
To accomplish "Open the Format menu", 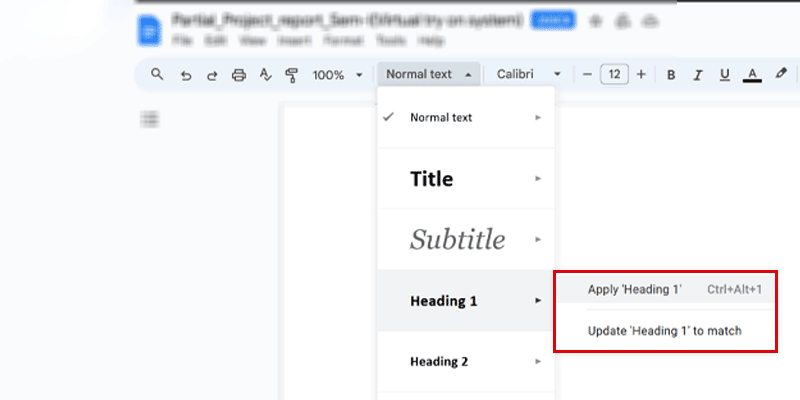I will click(x=343, y=41).
